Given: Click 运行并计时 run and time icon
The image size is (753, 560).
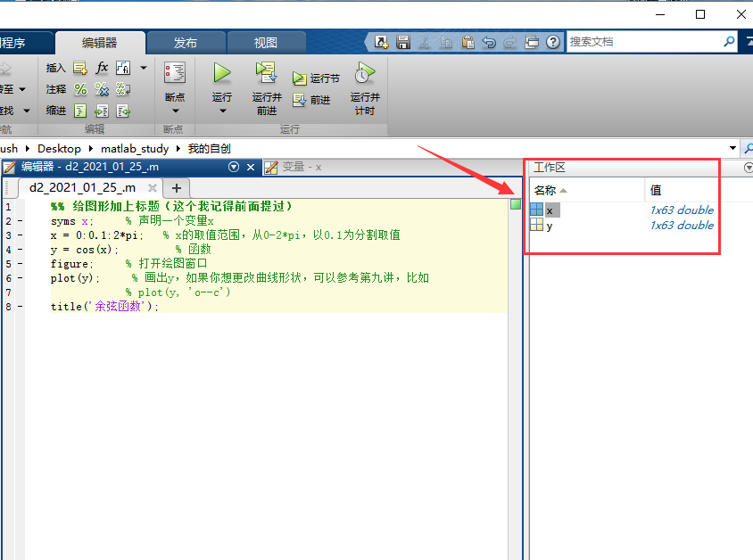Looking at the screenshot, I should tap(365, 73).
